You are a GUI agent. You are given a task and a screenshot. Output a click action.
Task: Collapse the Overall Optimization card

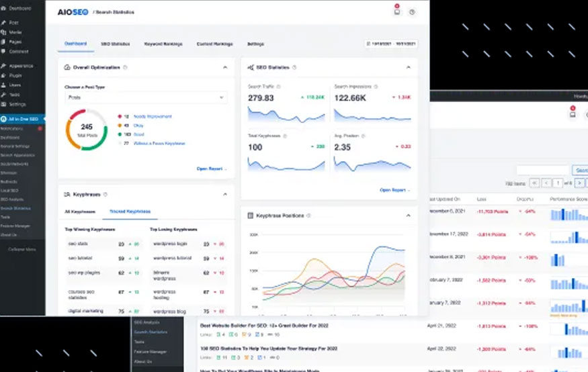point(225,67)
